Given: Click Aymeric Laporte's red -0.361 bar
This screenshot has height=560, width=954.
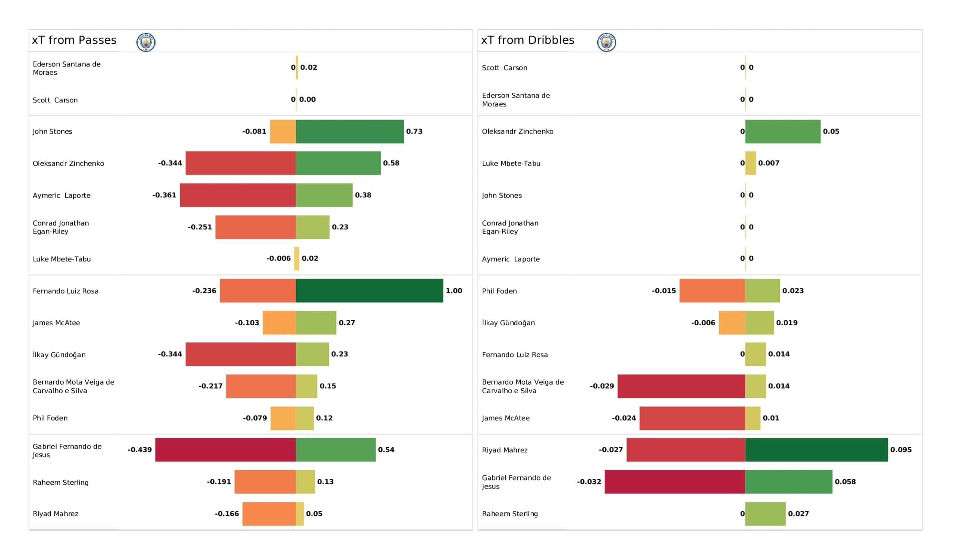Looking at the screenshot, I should coord(238,195).
